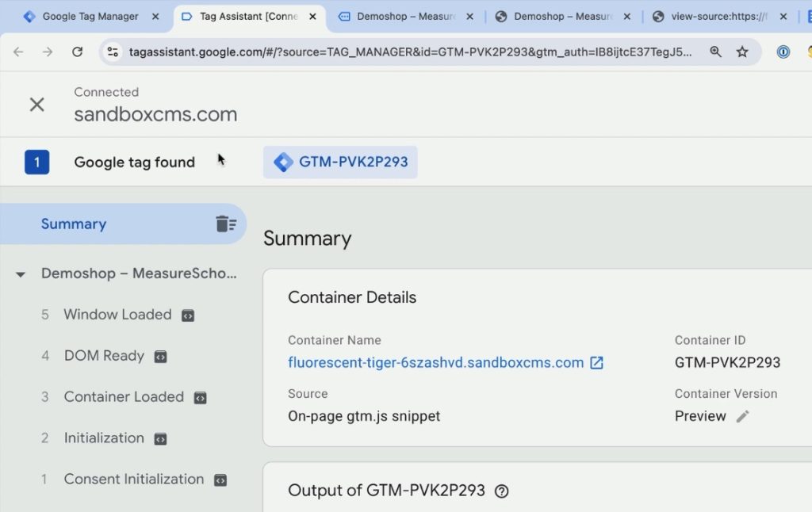812x512 pixels.
Task: Open the fluorescent-tiger-6szashvd.sandboxcms.com container link
Action: [x=435, y=362]
